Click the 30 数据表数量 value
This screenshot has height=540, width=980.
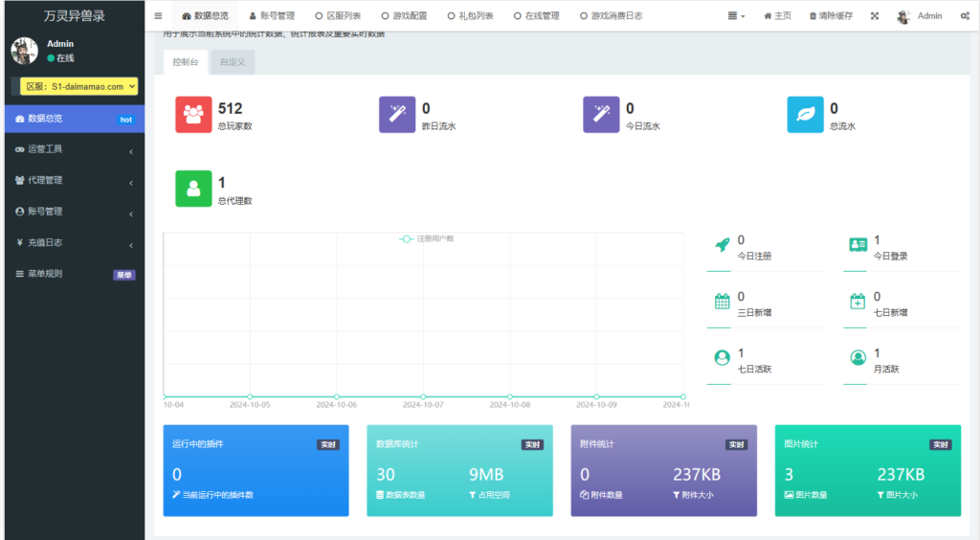(386, 475)
